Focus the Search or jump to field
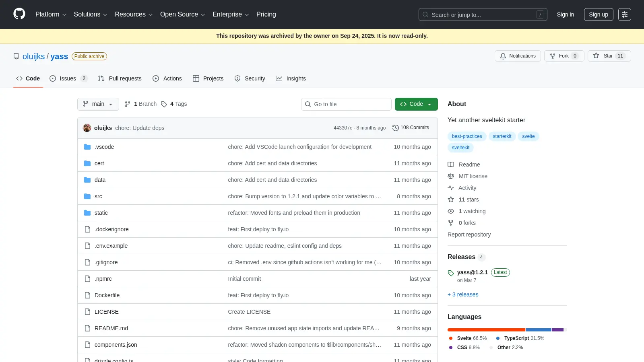The height and width of the screenshot is (362, 644). click(x=483, y=14)
